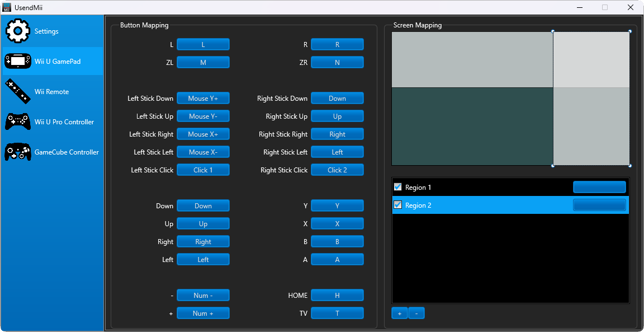644x332 pixels.
Task: Toggle the Region 2 checkbox
Action: click(397, 205)
